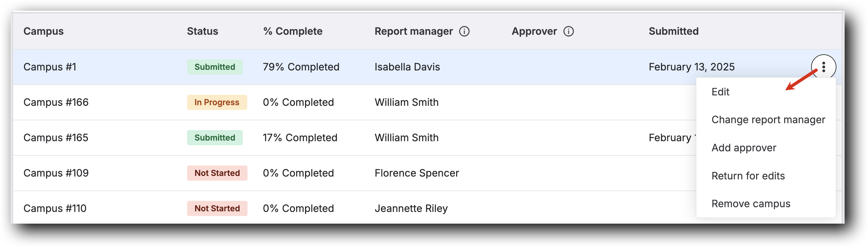Sort by the Status column header

pos(203,31)
